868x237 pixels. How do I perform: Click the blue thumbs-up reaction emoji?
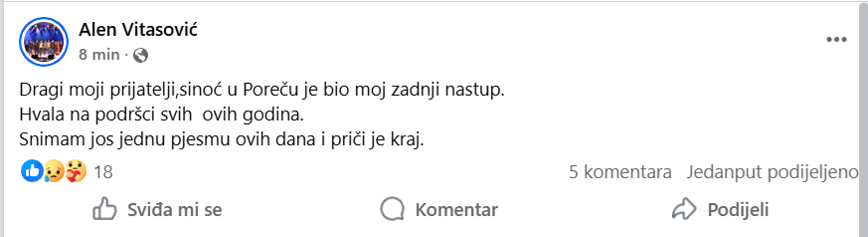(x=32, y=171)
